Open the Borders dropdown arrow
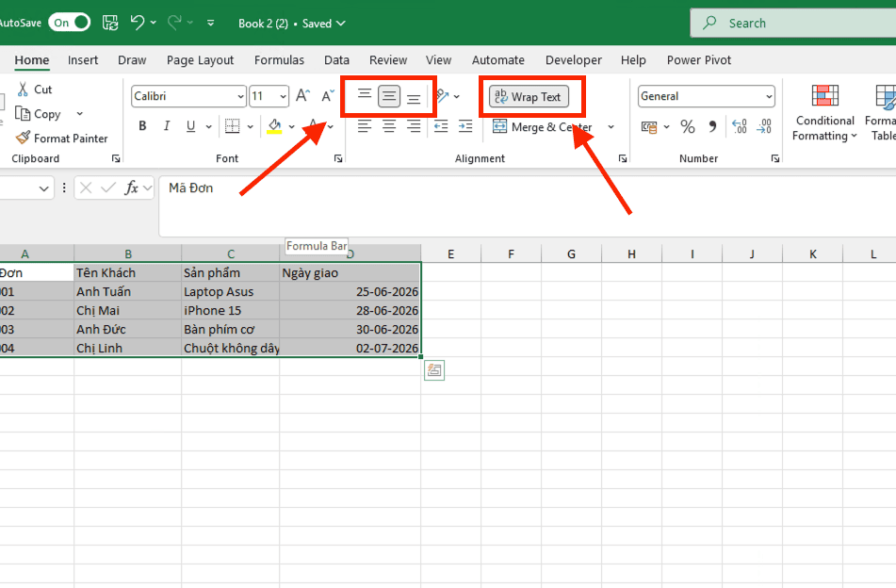This screenshot has width=896, height=588. coord(250,126)
